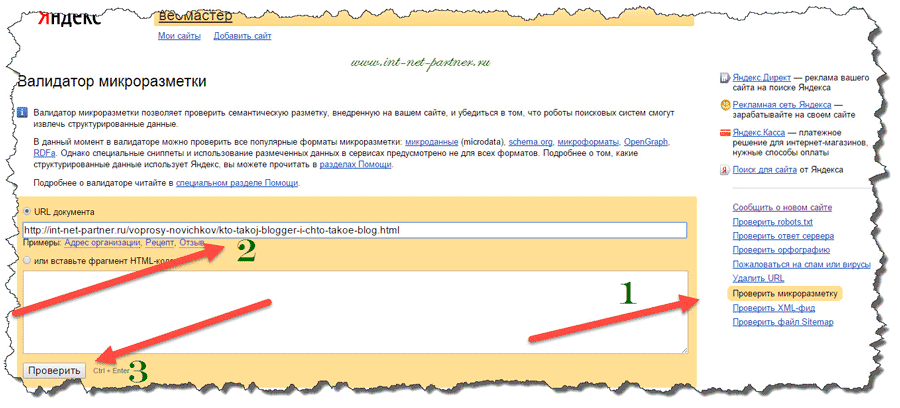Screen dimensions: 900x408
Task: Open the Яндекс.Касса link
Action: (760, 131)
